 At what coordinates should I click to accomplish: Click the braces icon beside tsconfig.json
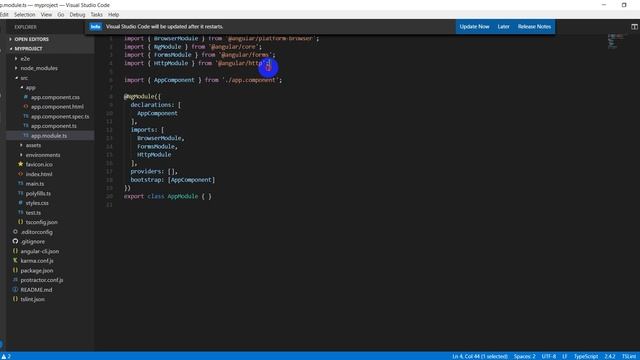pyautogui.click(x=20, y=222)
